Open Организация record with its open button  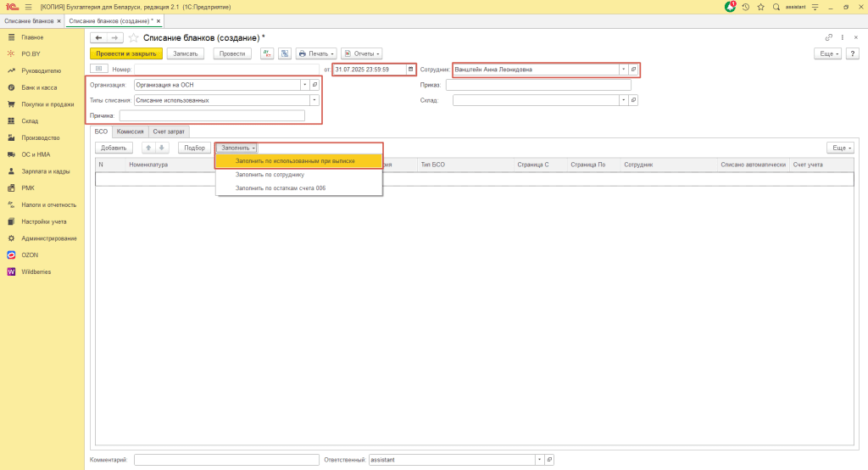[x=314, y=85]
